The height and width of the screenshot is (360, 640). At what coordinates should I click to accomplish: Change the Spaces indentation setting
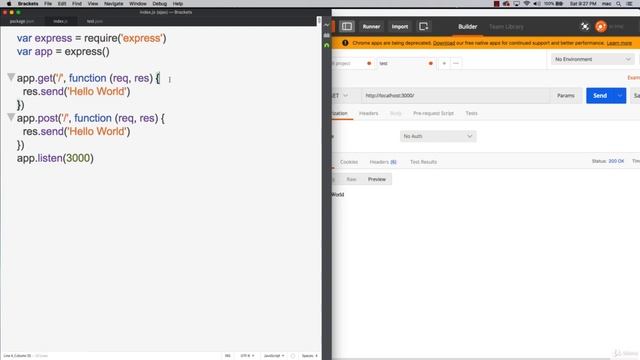coord(309,356)
